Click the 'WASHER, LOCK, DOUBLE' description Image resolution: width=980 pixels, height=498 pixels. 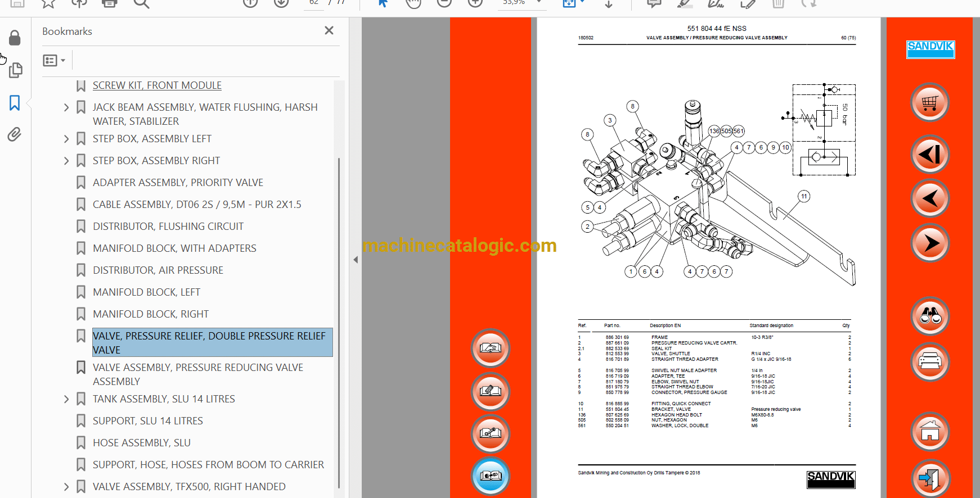coord(680,425)
